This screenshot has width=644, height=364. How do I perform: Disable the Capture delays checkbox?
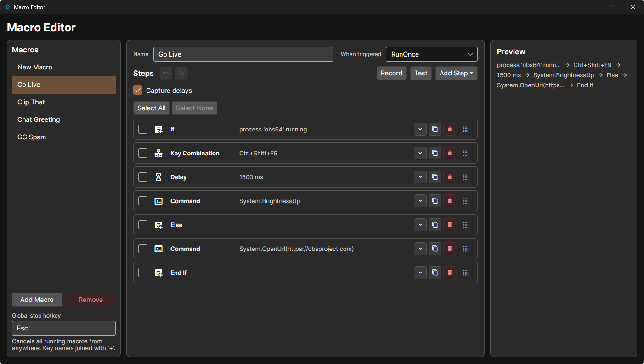(138, 91)
